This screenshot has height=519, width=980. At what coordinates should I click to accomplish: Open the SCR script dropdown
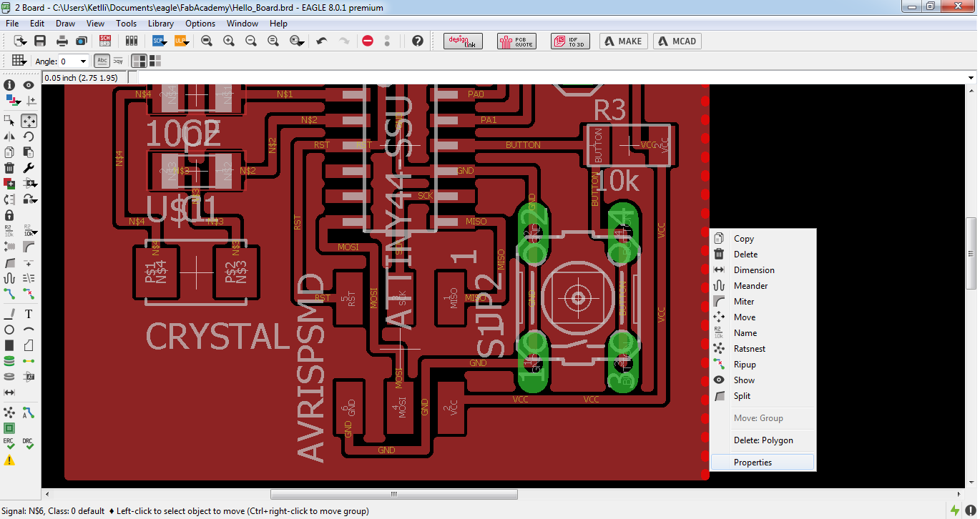click(x=160, y=41)
